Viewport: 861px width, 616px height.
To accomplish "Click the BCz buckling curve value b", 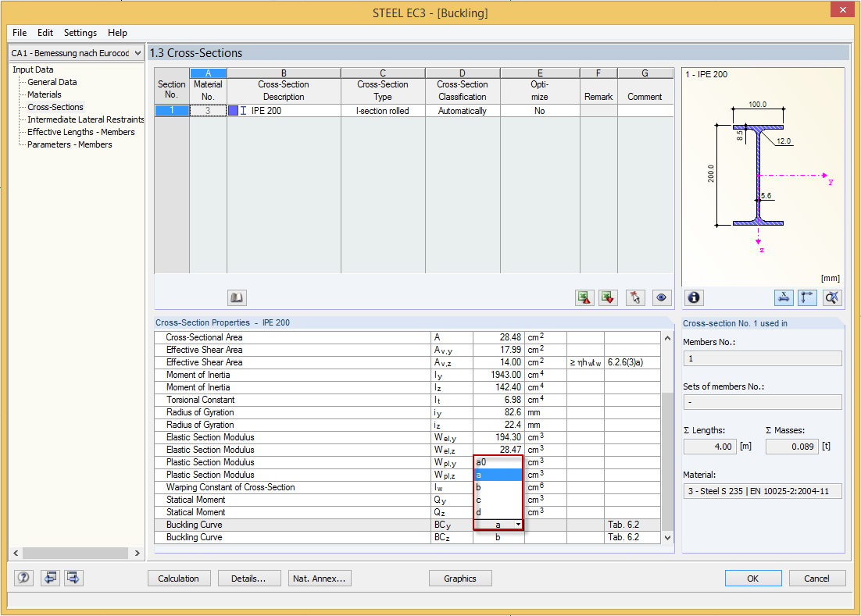I will (x=498, y=538).
